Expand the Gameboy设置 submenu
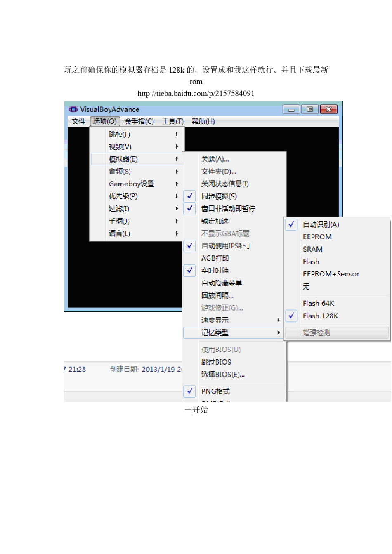392x554 pixels. [x=137, y=184]
